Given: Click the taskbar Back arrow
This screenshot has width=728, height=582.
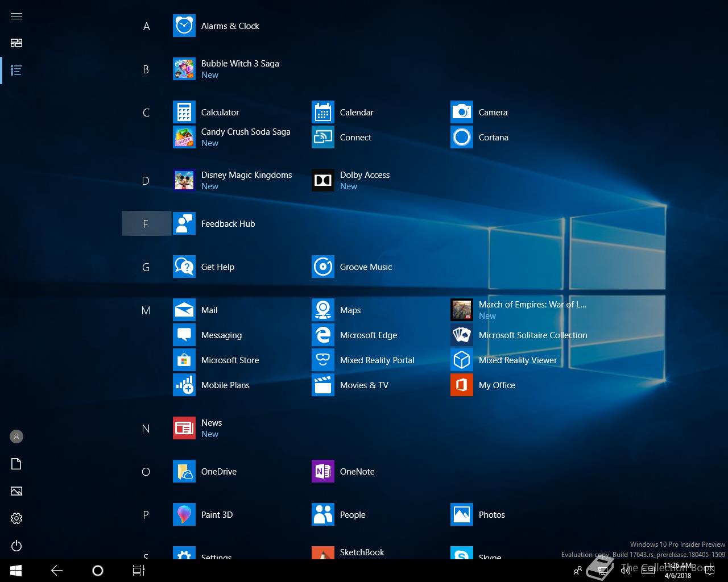Looking at the screenshot, I should click(x=57, y=571).
